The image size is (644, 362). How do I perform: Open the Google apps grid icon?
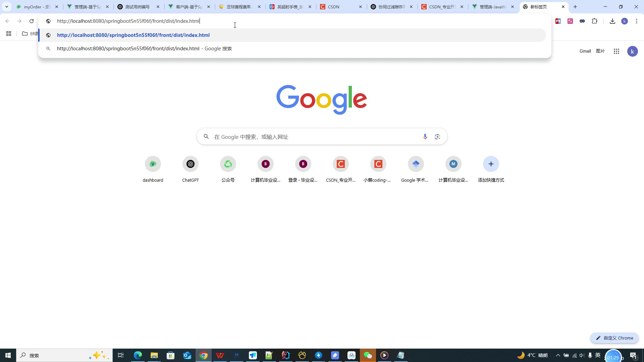(x=616, y=51)
